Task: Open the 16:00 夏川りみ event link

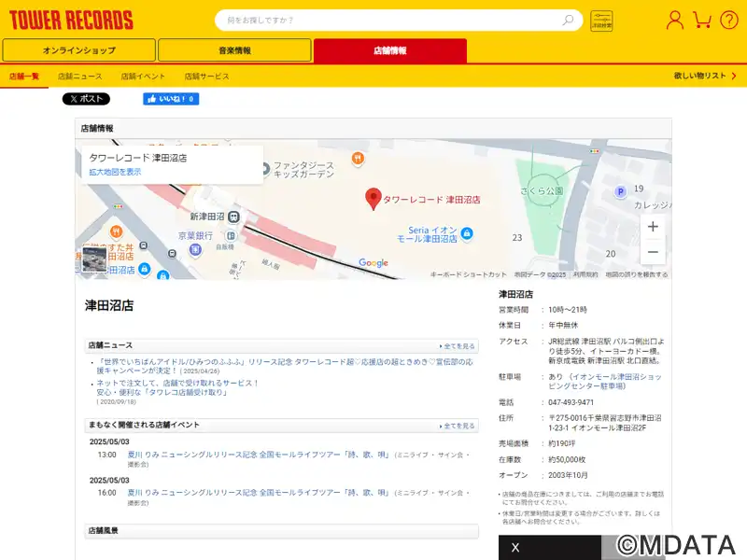Action: click(x=259, y=493)
